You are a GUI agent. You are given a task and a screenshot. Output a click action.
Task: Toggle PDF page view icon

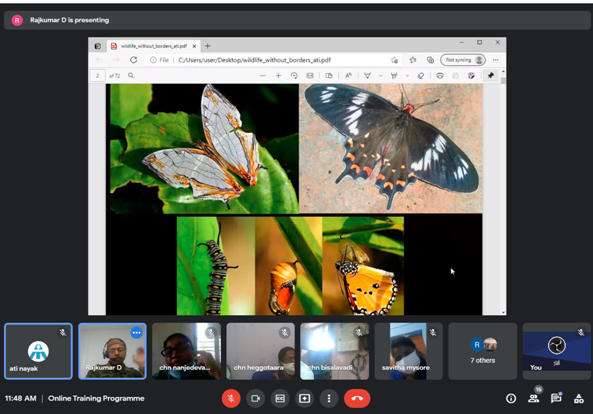point(329,76)
